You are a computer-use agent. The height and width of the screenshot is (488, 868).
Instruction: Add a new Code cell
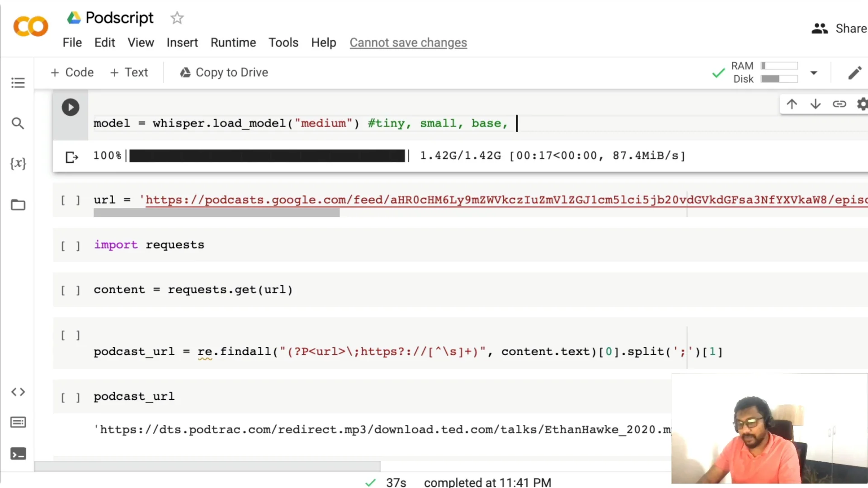point(72,72)
